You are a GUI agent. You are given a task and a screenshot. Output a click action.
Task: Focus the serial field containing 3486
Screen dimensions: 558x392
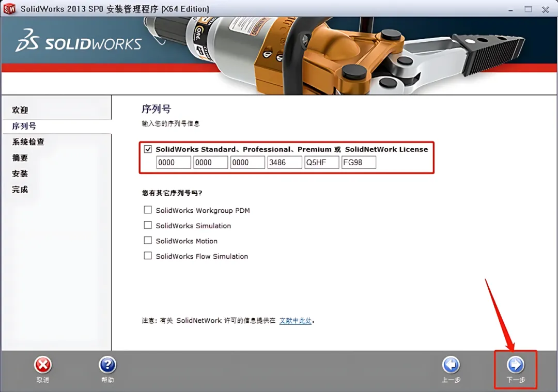285,163
